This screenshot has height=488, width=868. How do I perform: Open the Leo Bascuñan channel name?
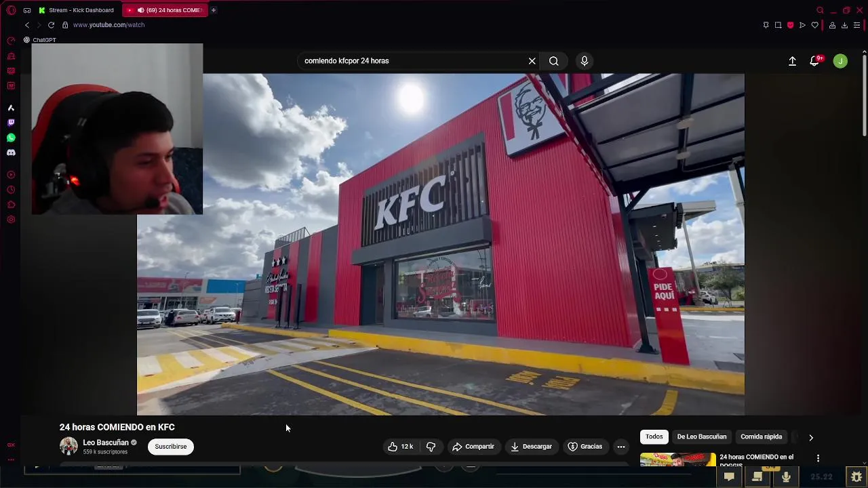pos(106,443)
